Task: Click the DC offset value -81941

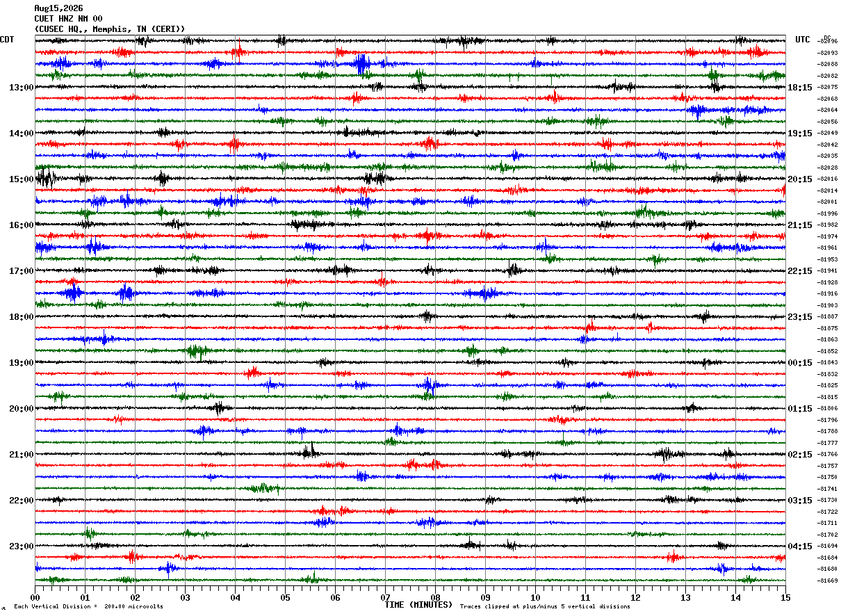Action: (828, 270)
